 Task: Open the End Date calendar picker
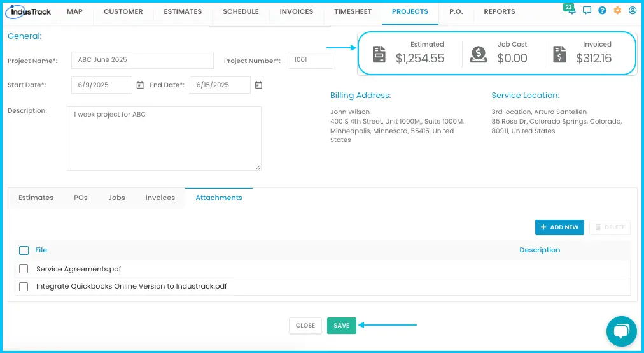click(x=258, y=85)
